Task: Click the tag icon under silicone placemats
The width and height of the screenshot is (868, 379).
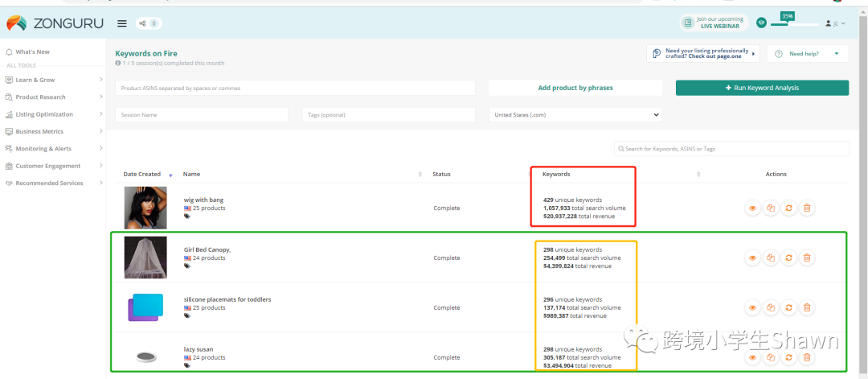Action: click(187, 315)
